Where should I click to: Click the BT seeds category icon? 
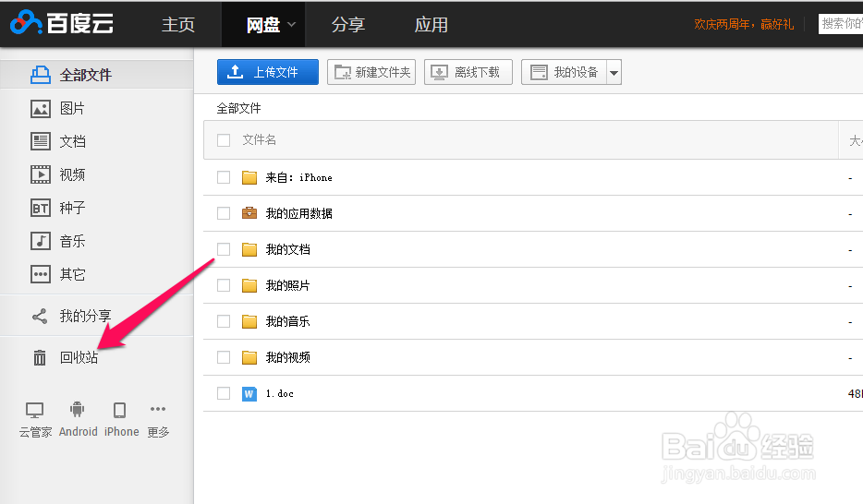point(40,209)
